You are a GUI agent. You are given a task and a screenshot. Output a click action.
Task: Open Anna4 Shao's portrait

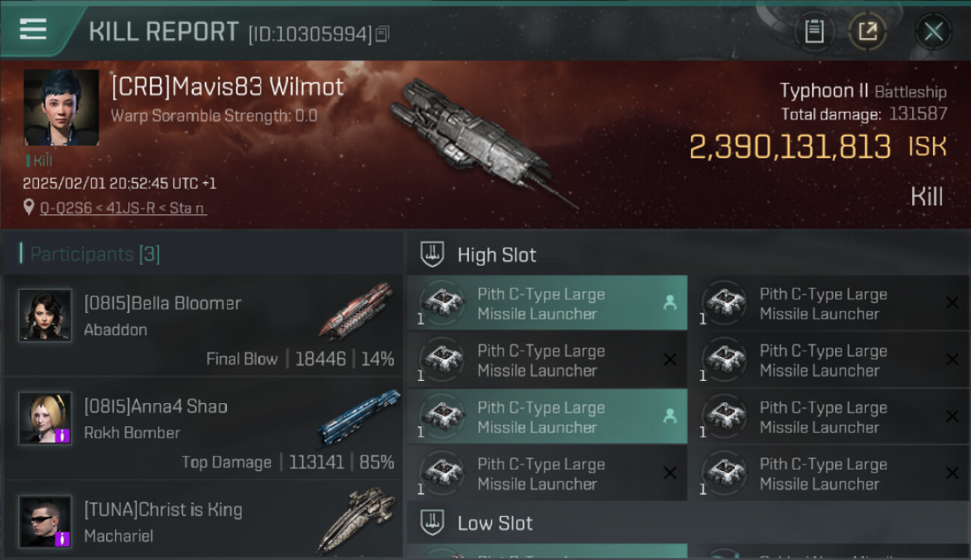[x=45, y=418]
